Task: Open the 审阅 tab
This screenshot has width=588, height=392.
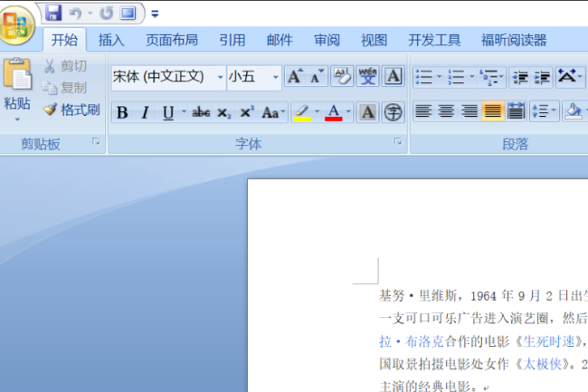Action: [327, 40]
